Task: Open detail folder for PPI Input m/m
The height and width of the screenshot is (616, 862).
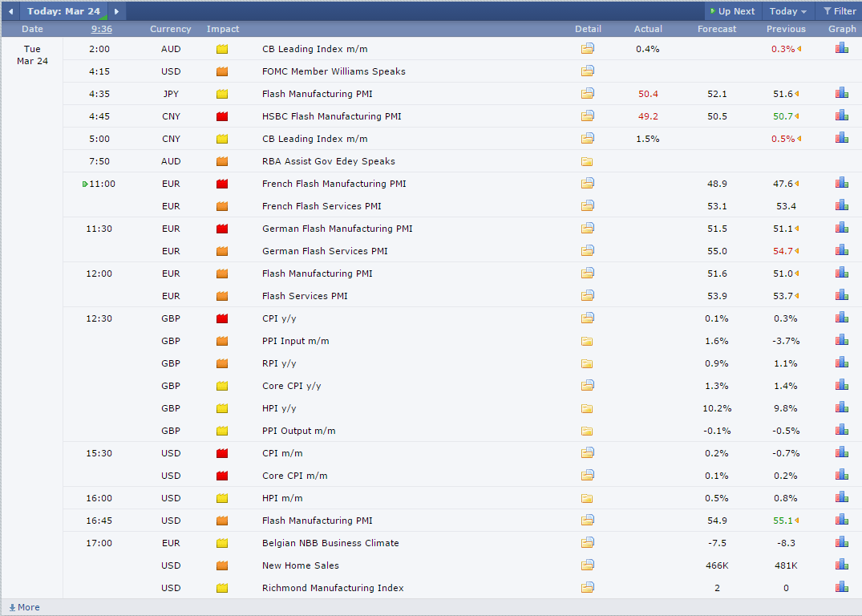Action: pos(587,341)
